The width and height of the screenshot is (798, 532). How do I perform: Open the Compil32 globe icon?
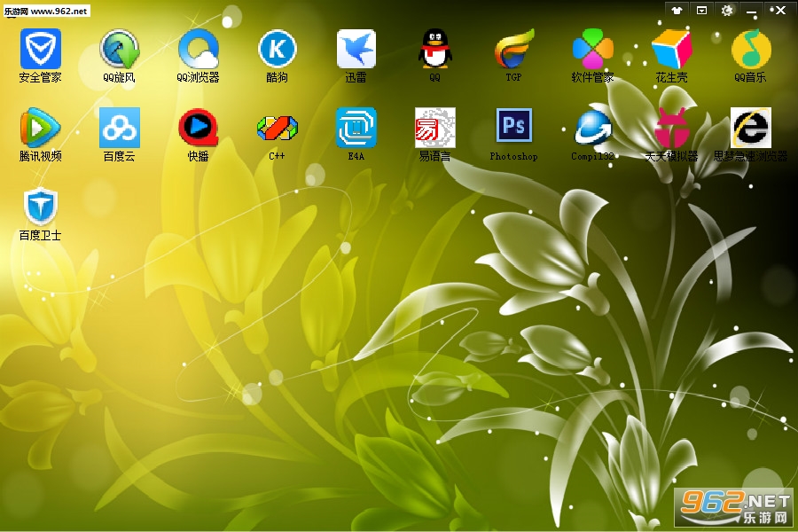point(592,128)
